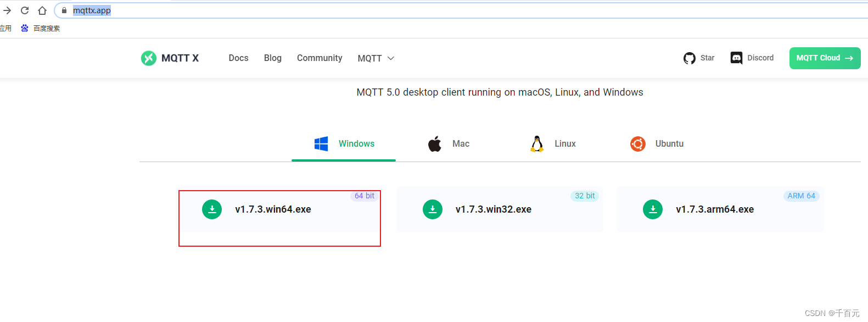Open the 百度搜索 bookmark
Viewport: 868px width, 322px height.
click(41, 29)
